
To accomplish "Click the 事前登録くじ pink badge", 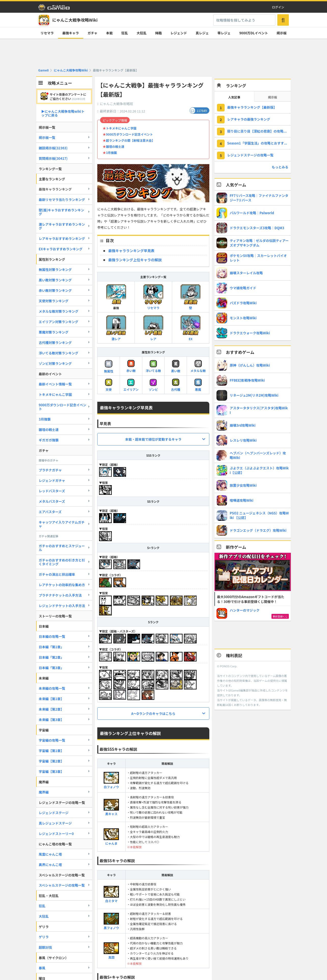I will (x=280, y=616).
